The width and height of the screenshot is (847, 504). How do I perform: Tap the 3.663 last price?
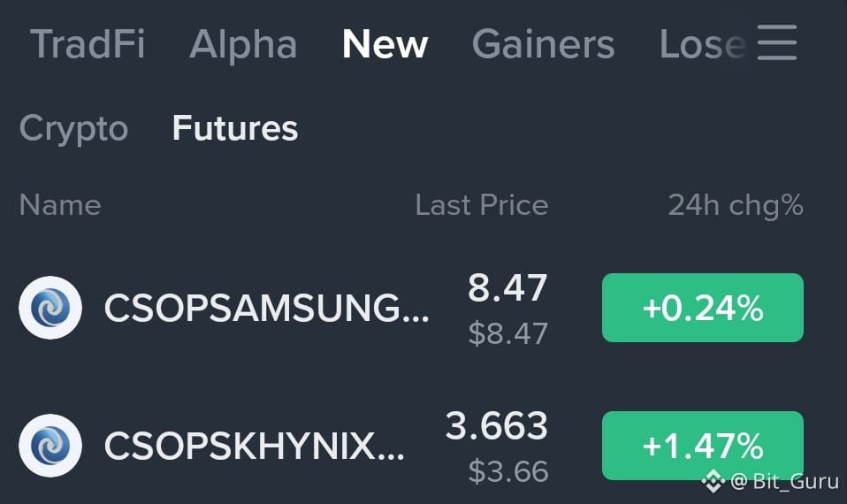point(497,425)
